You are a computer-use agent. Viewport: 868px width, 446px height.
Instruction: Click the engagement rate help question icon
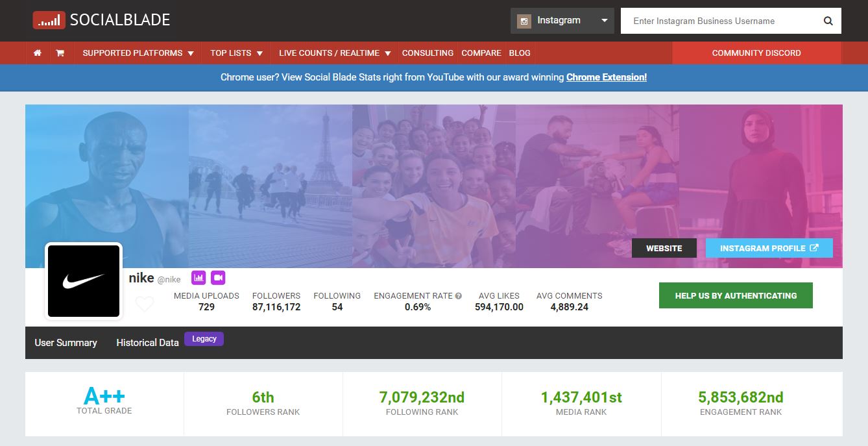[x=459, y=296]
